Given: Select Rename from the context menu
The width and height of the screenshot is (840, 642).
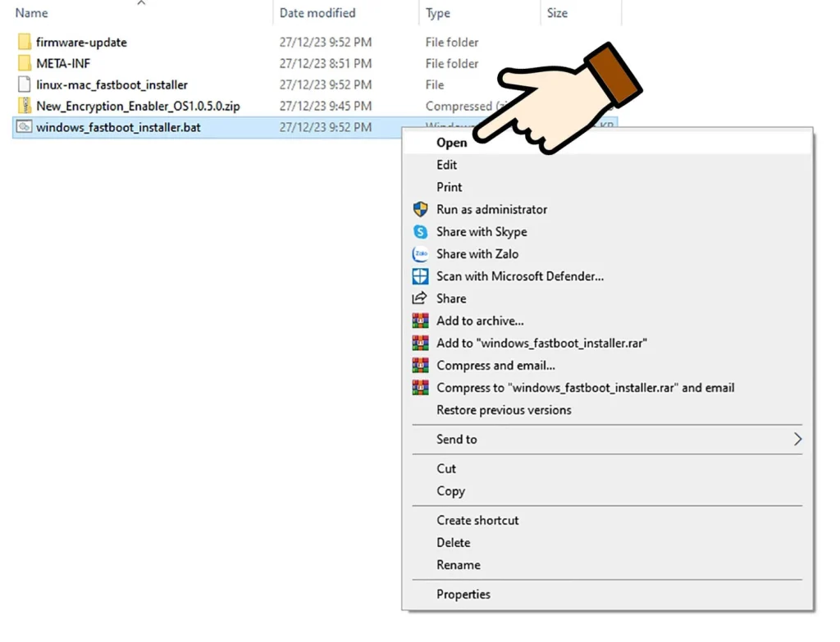Looking at the screenshot, I should (x=459, y=565).
